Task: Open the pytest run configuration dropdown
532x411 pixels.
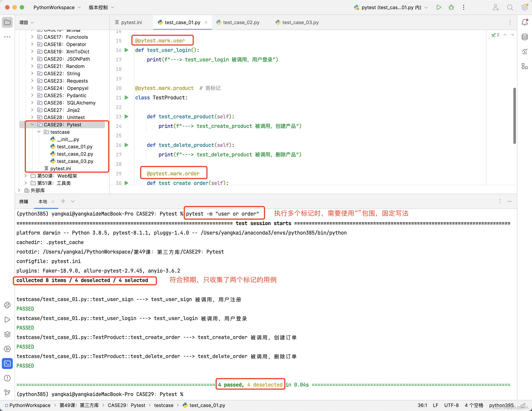Action: pyautogui.click(x=391, y=7)
